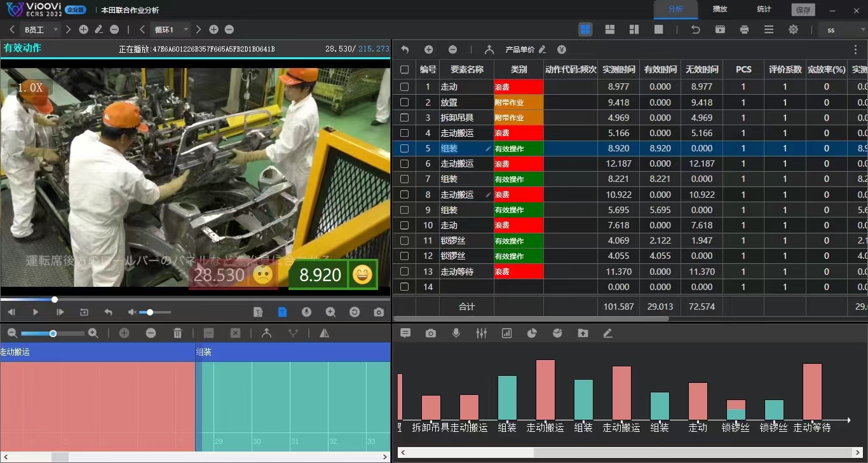
Task: Delete timeline segment with trash icon
Action: click(x=178, y=333)
